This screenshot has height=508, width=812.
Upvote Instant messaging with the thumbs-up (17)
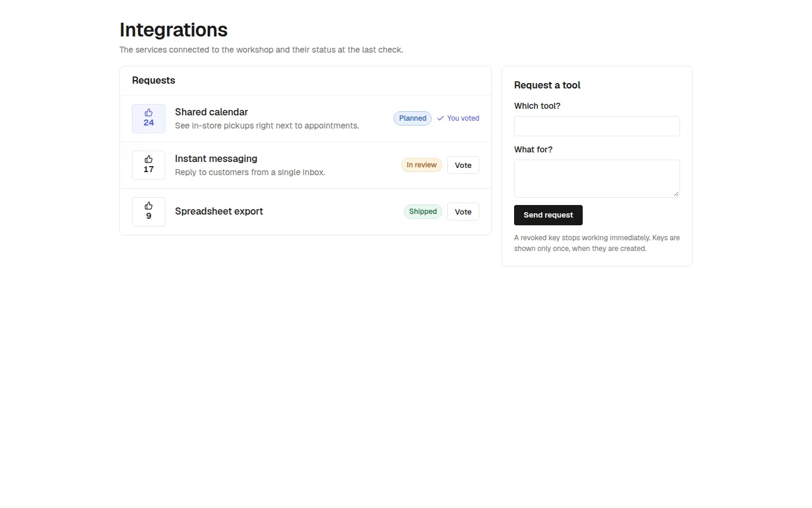[x=149, y=165]
